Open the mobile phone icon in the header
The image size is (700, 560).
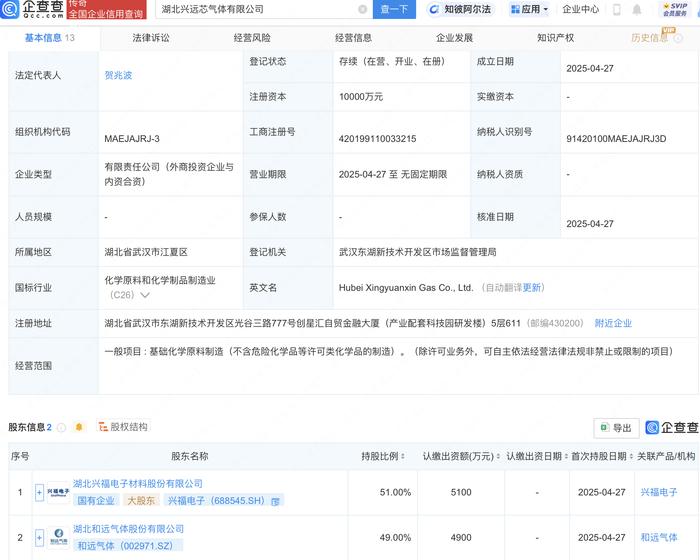tap(617, 9)
